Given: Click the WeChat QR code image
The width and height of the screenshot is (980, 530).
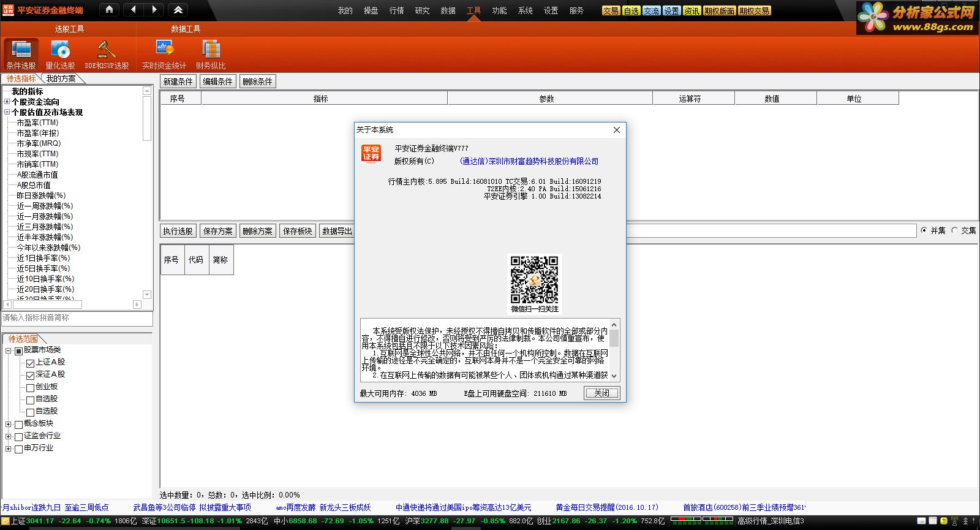Looking at the screenshot, I should click(x=534, y=279).
